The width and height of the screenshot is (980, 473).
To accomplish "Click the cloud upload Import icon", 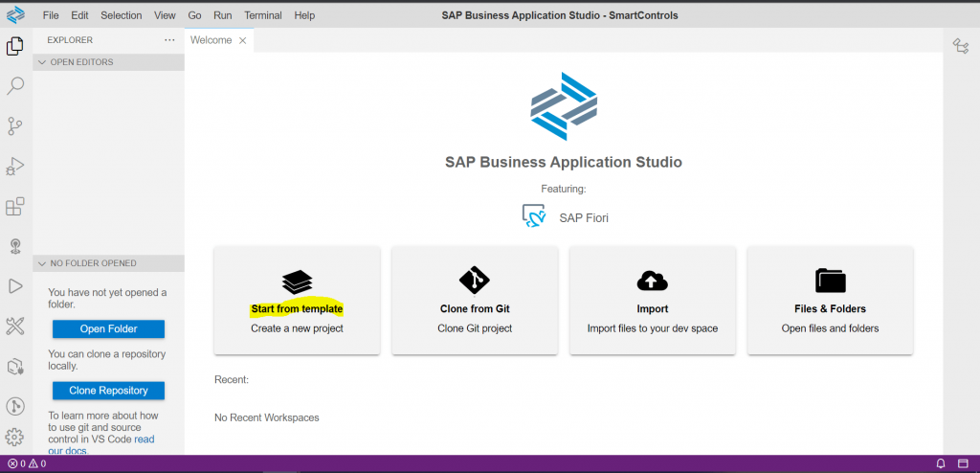I will pos(653,281).
